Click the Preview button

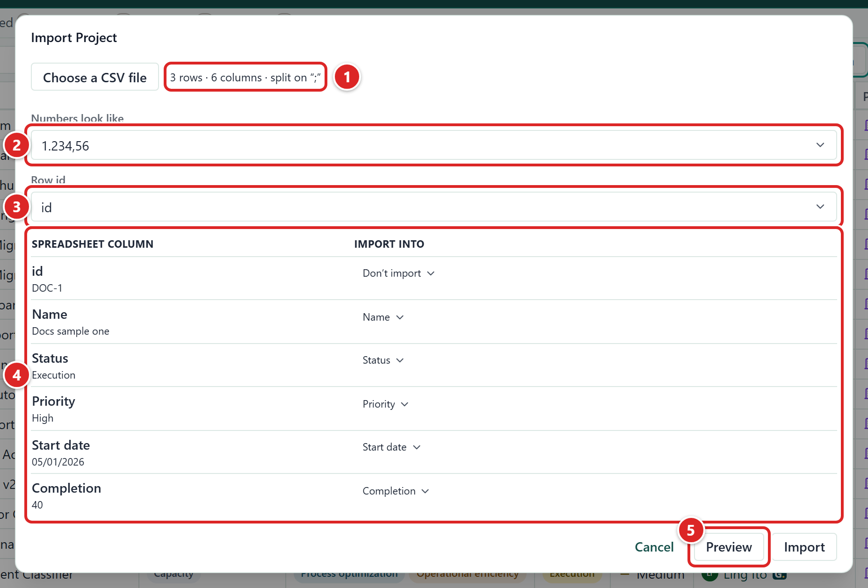tap(729, 547)
